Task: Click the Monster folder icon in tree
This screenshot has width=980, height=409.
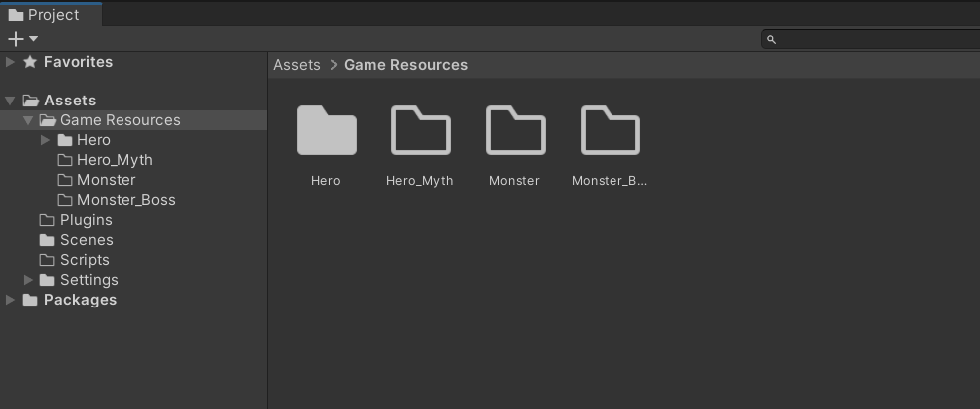Action: (x=65, y=180)
